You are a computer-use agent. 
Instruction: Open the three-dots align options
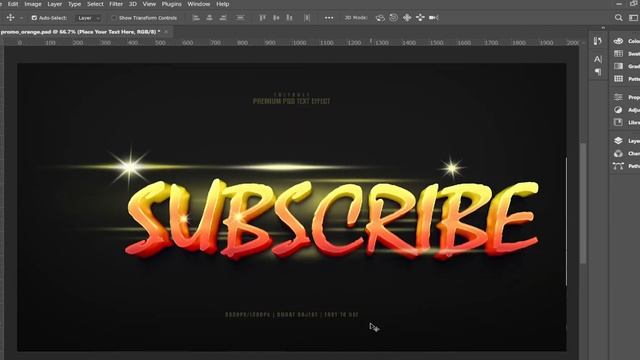point(329,18)
